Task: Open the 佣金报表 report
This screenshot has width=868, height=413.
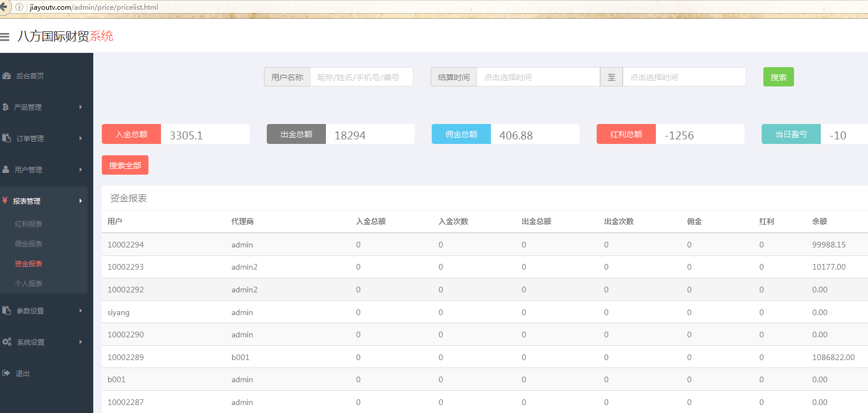Action: pos(28,244)
